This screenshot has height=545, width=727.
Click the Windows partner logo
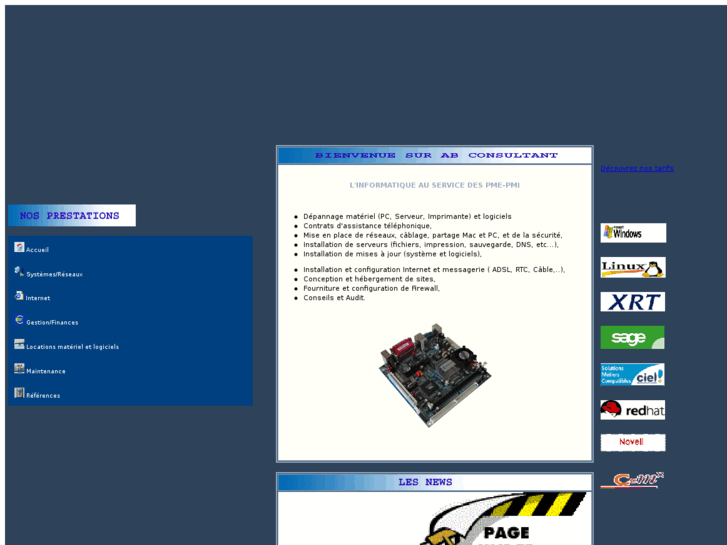(632, 233)
